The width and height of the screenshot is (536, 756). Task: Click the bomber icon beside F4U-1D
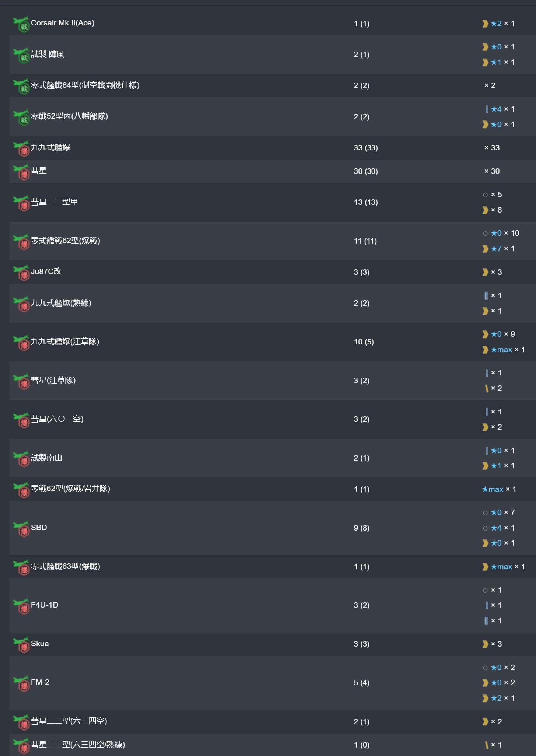tap(21, 606)
